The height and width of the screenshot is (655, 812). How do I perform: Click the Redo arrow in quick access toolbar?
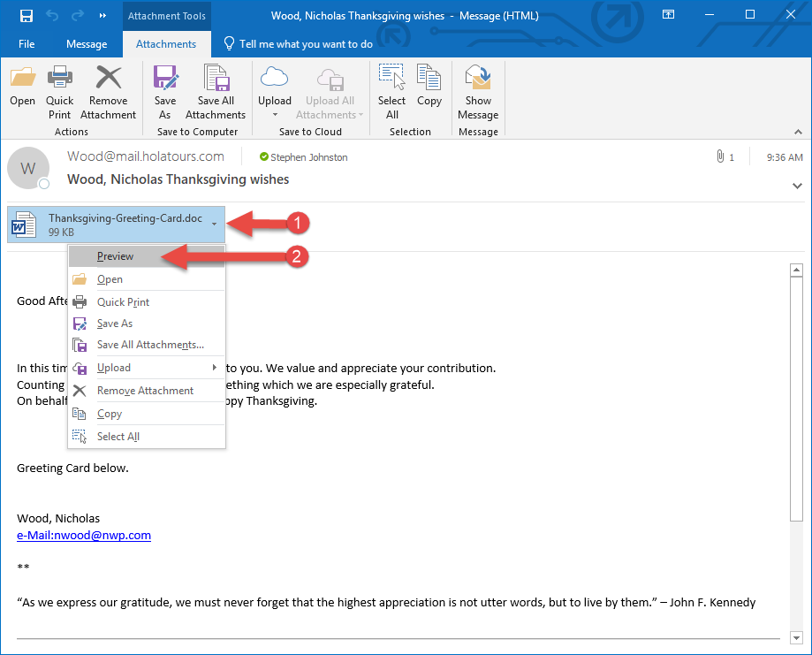click(78, 16)
